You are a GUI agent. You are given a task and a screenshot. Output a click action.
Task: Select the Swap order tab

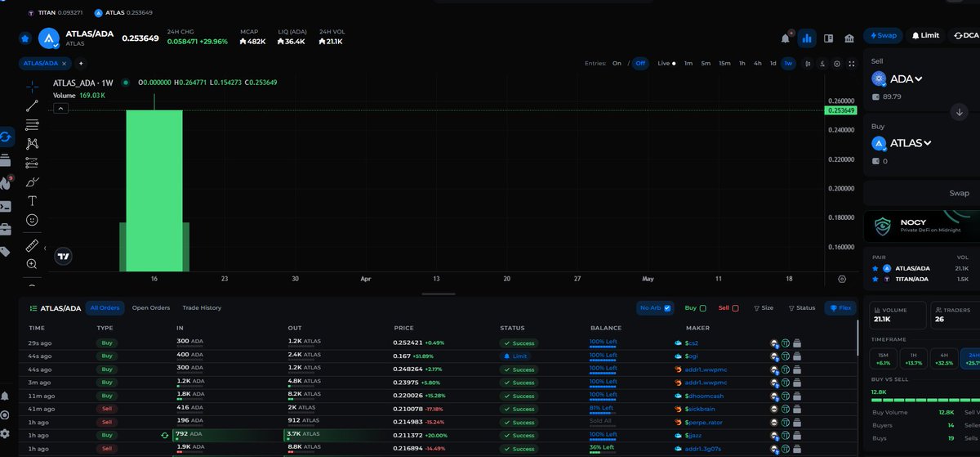point(884,35)
